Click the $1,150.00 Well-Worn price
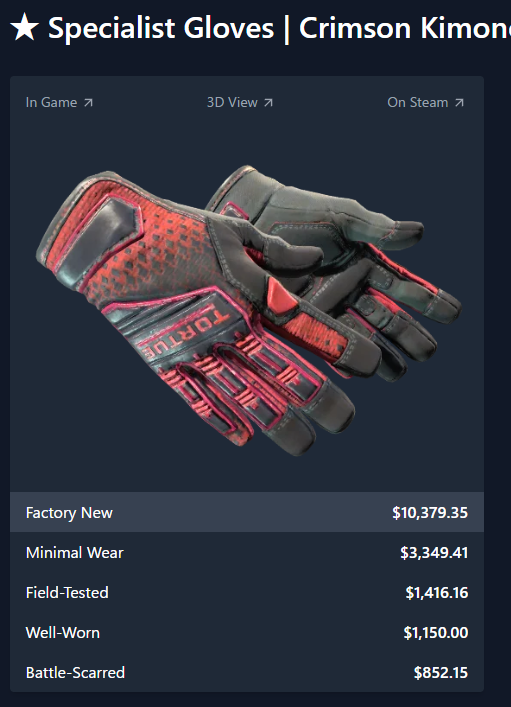This screenshot has height=707, width=511. [436, 633]
